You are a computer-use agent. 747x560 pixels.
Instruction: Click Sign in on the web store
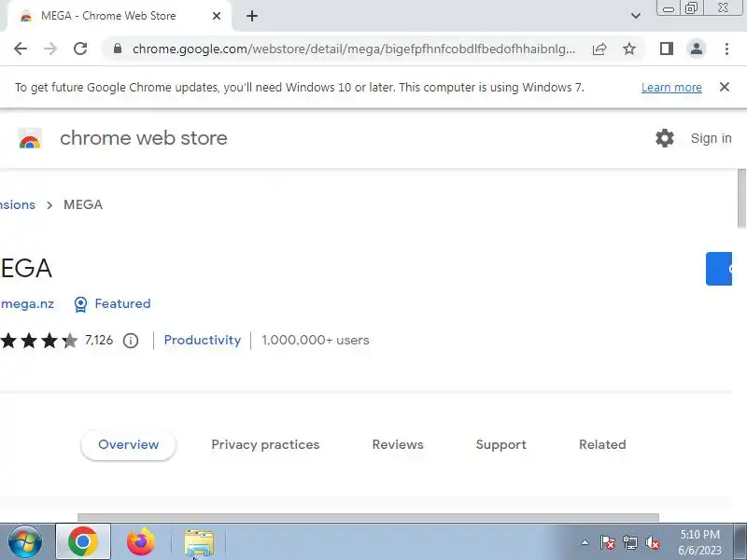pyautogui.click(x=711, y=138)
